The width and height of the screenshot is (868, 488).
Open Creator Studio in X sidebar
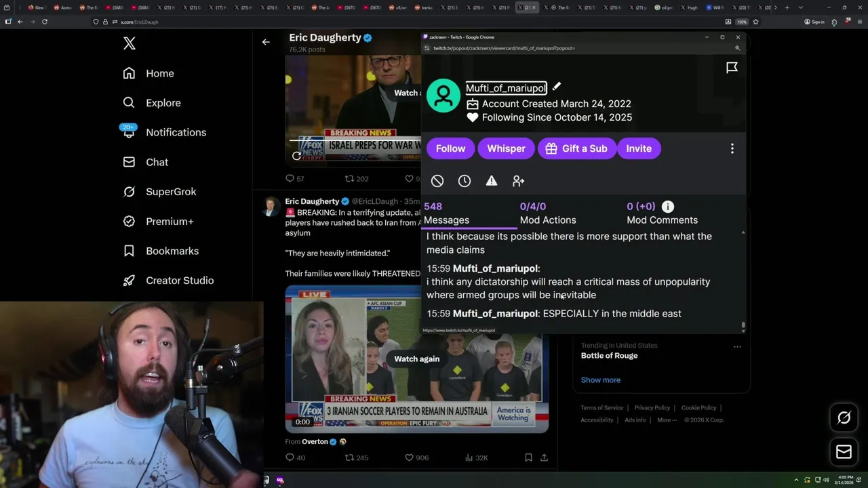click(x=168, y=281)
